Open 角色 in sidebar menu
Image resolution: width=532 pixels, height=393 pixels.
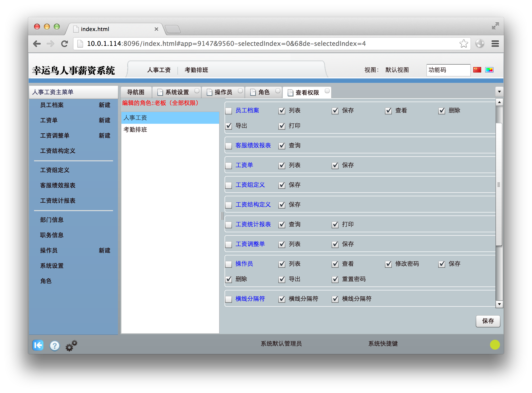(46, 281)
